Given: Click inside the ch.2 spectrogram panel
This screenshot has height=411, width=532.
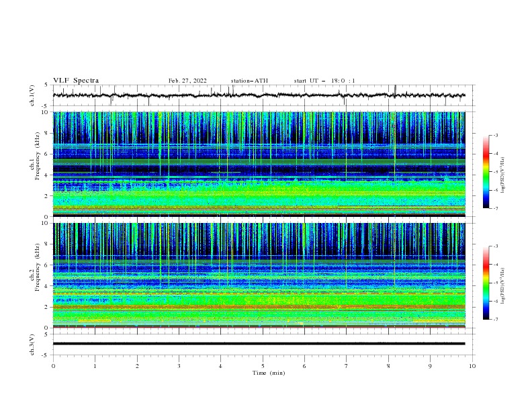Looking at the screenshot, I should [259, 275].
